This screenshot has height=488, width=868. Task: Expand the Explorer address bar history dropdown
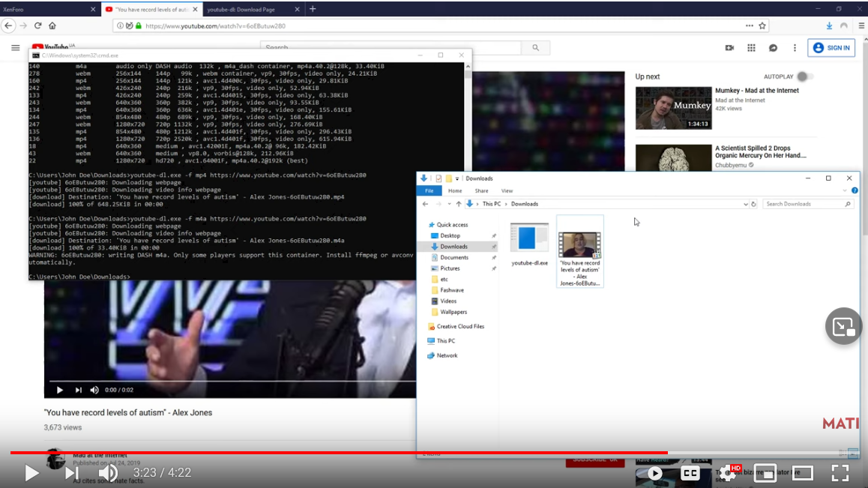(746, 205)
